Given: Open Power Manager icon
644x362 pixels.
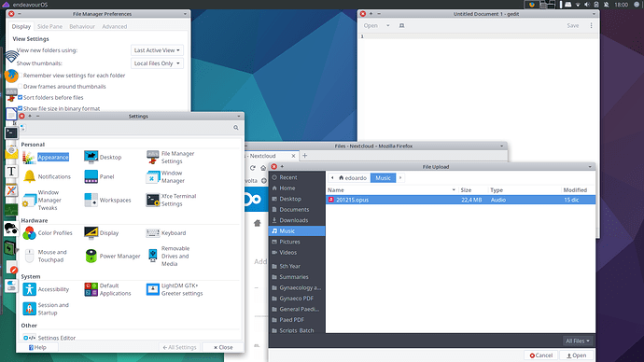Looking at the screenshot, I should [91, 257].
